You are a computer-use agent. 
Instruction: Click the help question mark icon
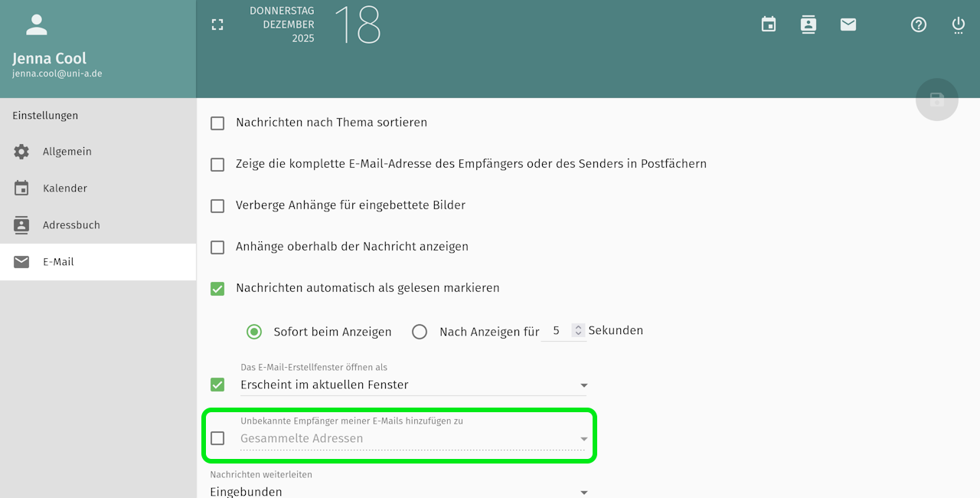click(x=919, y=25)
